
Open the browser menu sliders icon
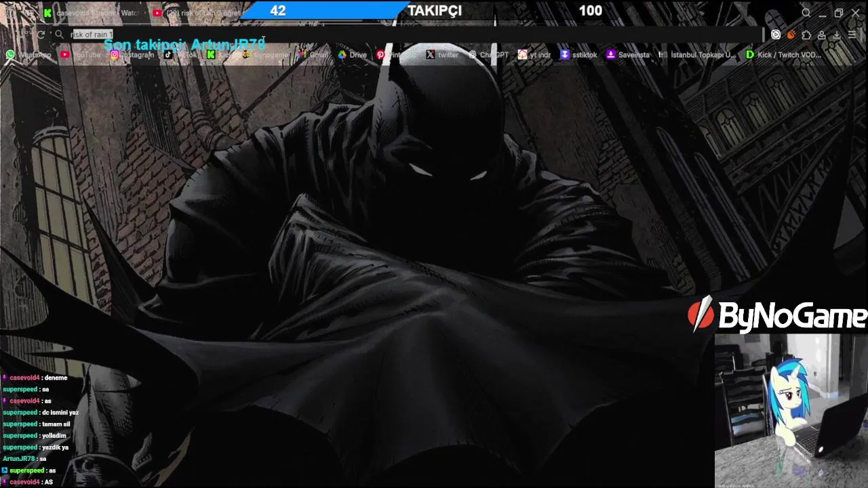pos(852,35)
